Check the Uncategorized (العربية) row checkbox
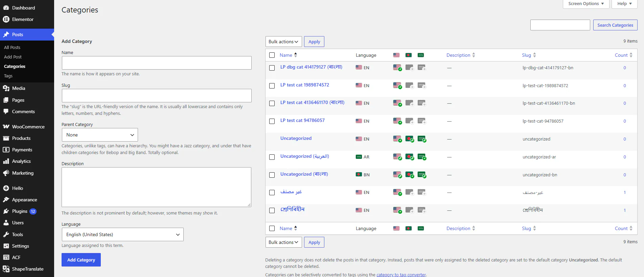 [272, 157]
